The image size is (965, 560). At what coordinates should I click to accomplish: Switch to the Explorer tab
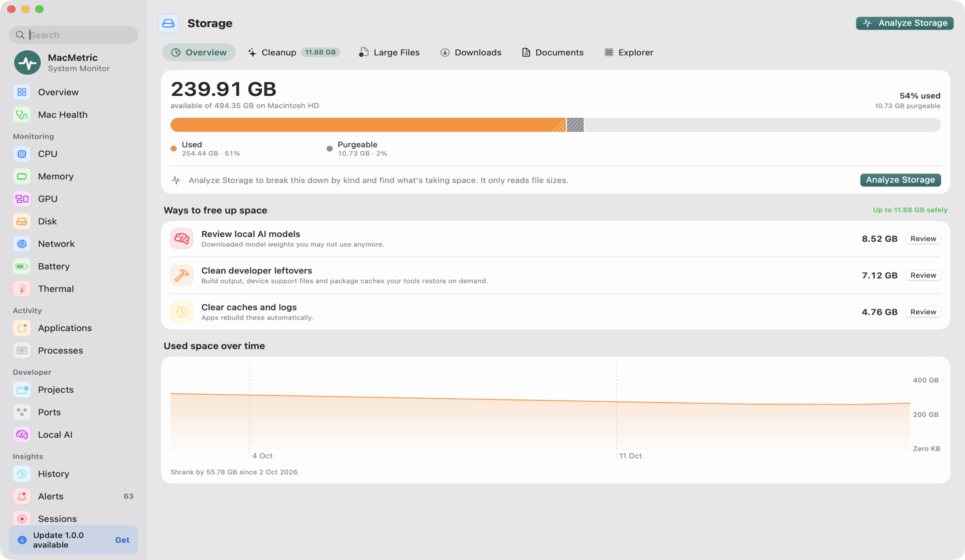pos(629,53)
